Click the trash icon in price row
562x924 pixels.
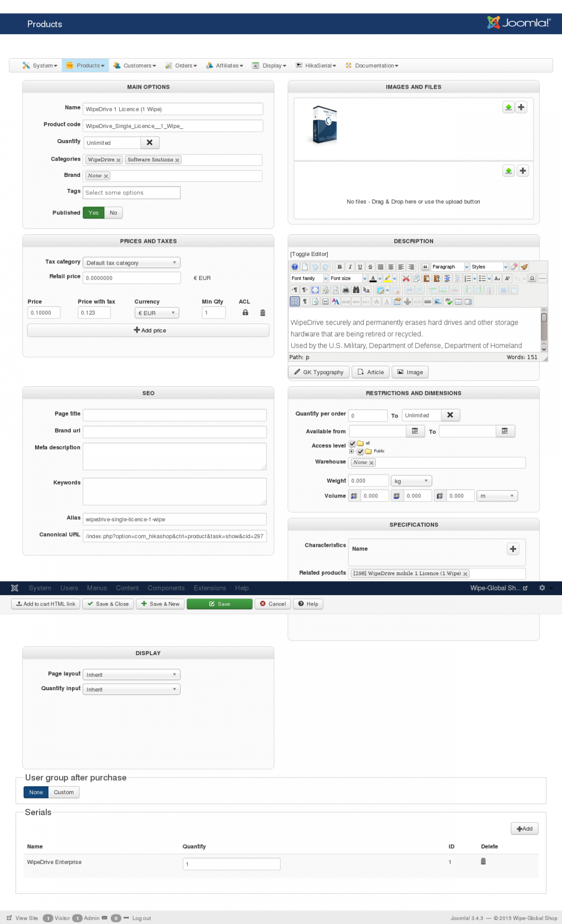(x=263, y=313)
